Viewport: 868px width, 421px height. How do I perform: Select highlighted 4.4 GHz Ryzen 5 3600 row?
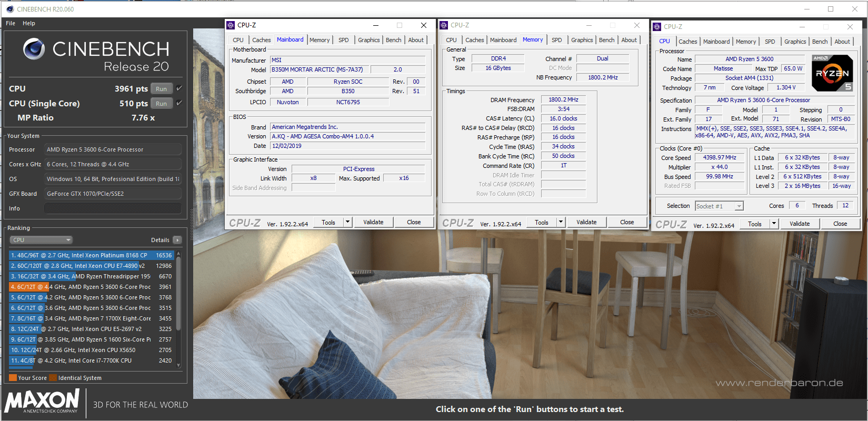[x=91, y=287]
